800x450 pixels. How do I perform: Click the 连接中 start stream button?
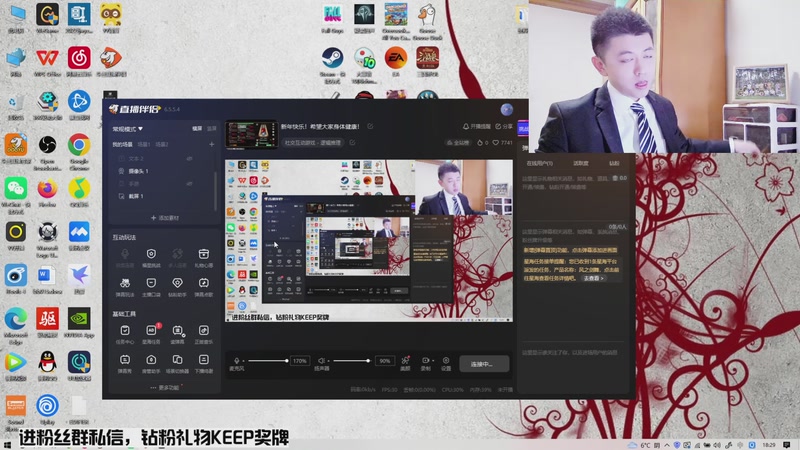pyautogui.click(x=483, y=364)
